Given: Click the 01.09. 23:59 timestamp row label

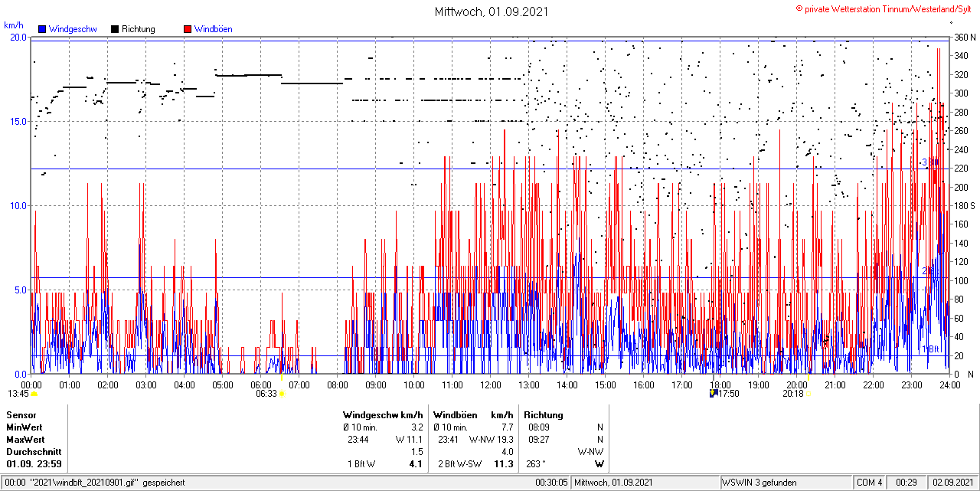Looking at the screenshot, I should pyautogui.click(x=34, y=463).
